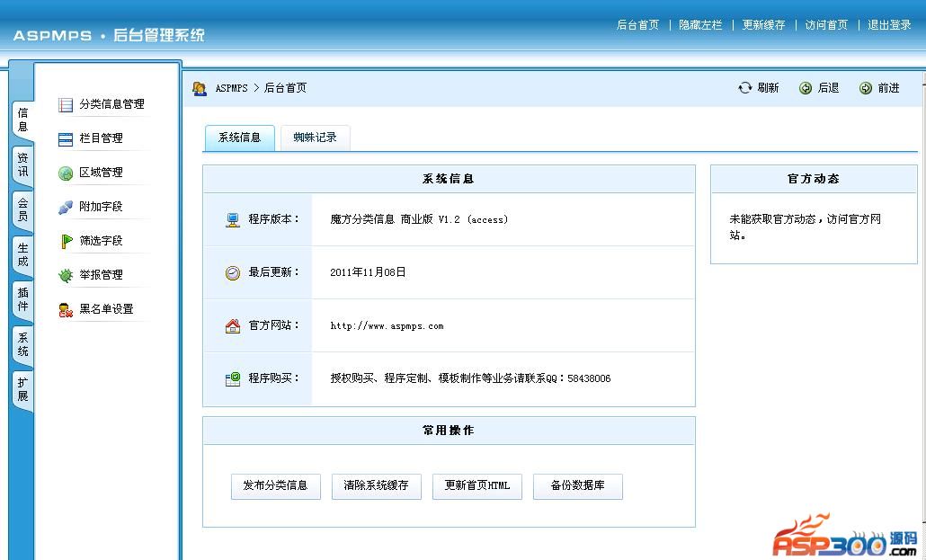Click the checkmark icon next to 程序购买
Screen dimensions: 926x560
[233, 379]
